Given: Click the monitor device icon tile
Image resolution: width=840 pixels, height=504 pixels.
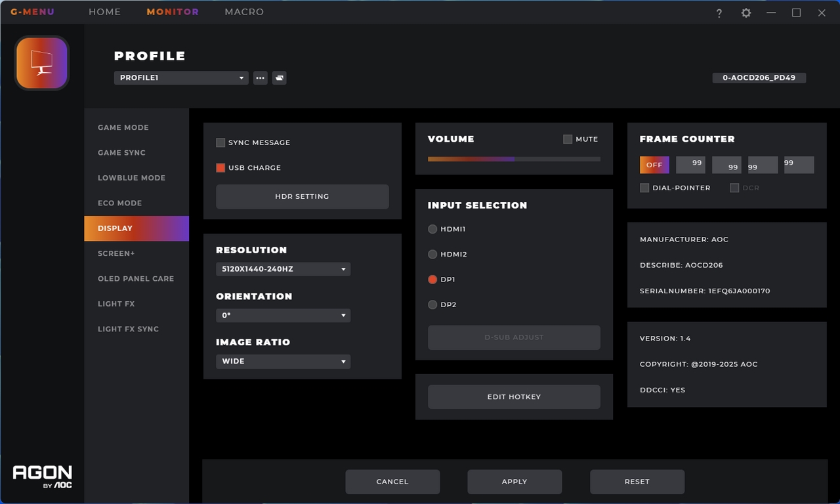Looking at the screenshot, I should 42,63.
